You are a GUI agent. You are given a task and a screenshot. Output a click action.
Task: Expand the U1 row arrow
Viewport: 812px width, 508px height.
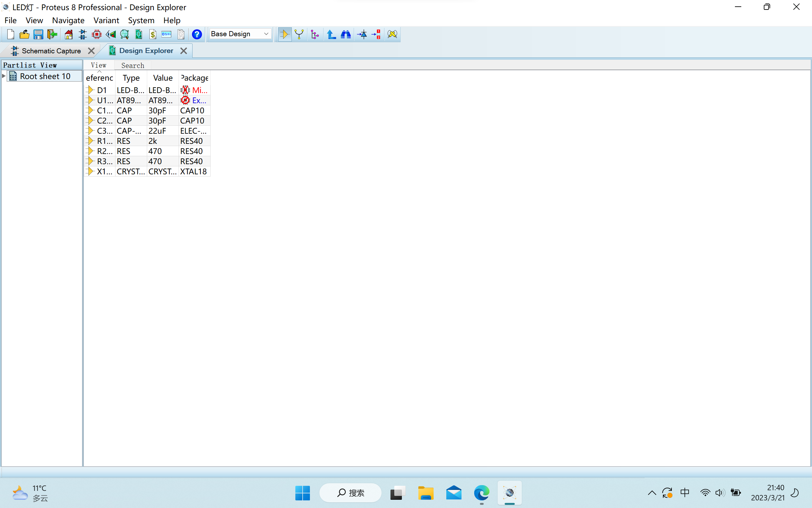point(90,100)
